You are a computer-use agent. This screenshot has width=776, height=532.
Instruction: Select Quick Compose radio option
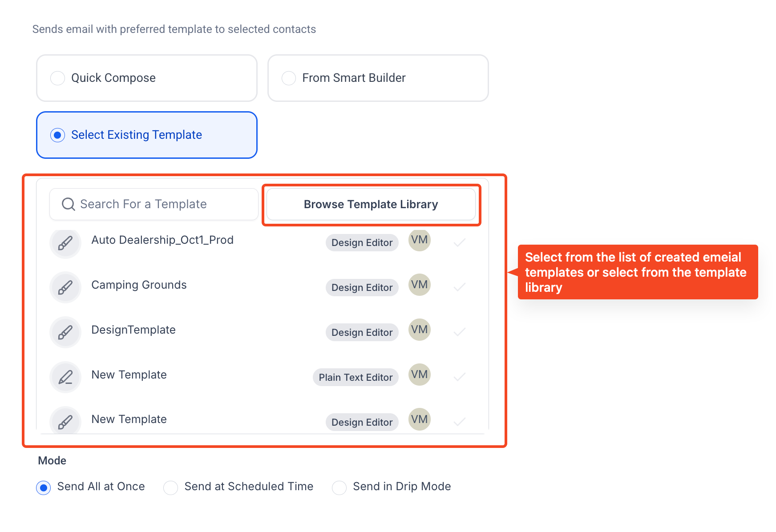57,78
